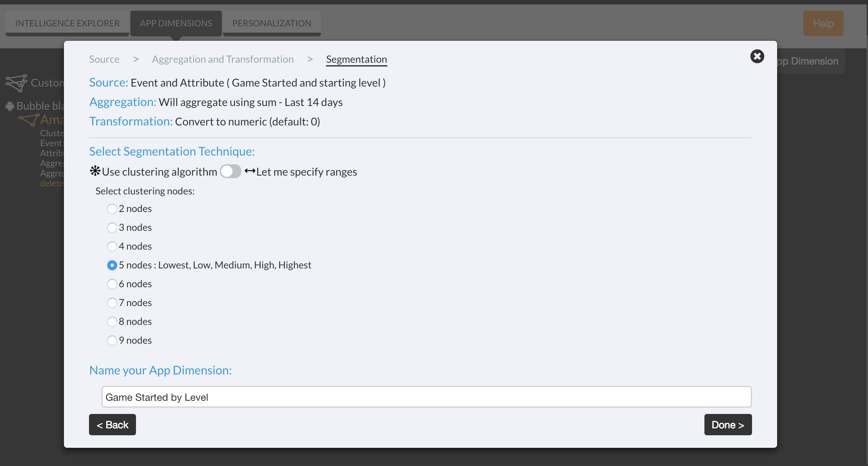Select the 3 nodes radio button

112,228
